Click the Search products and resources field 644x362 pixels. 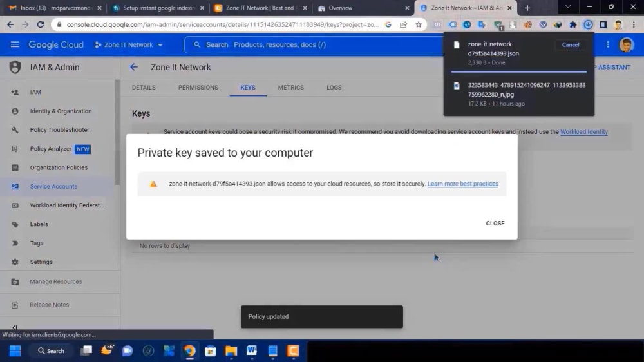[x=314, y=45]
